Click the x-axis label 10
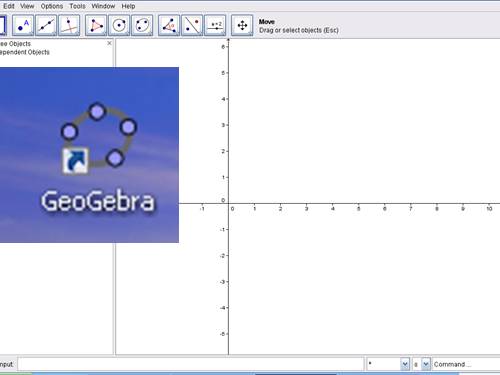 coord(489,209)
